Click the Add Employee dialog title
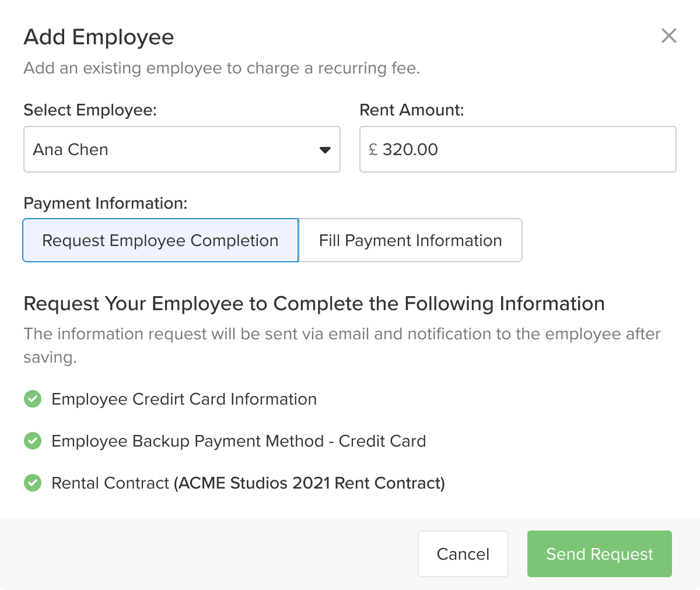700x590 pixels. pos(99,37)
